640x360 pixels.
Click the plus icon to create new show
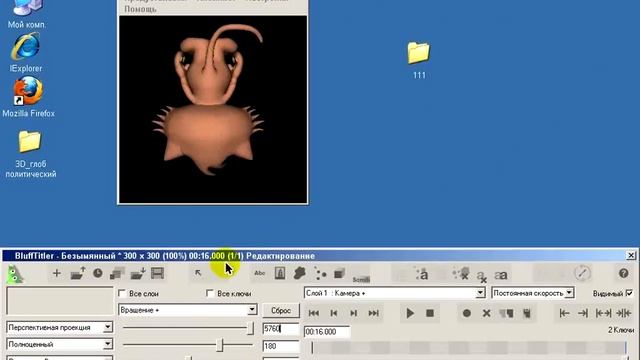57,273
